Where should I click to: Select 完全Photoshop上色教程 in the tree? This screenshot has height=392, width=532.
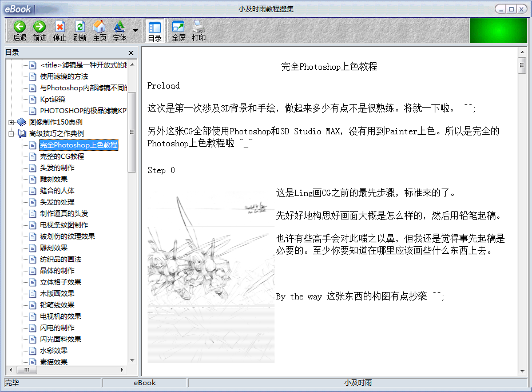click(x=79, y=145)
